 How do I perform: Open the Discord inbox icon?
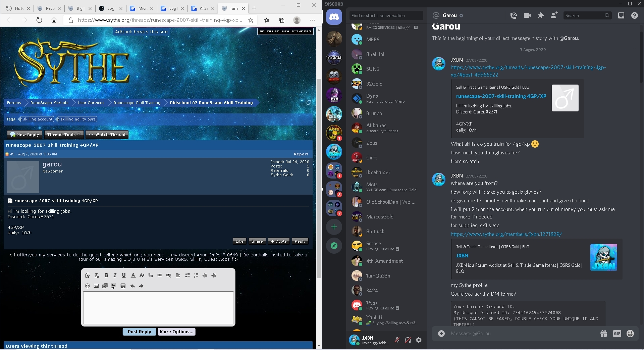(x=621, y=15)
